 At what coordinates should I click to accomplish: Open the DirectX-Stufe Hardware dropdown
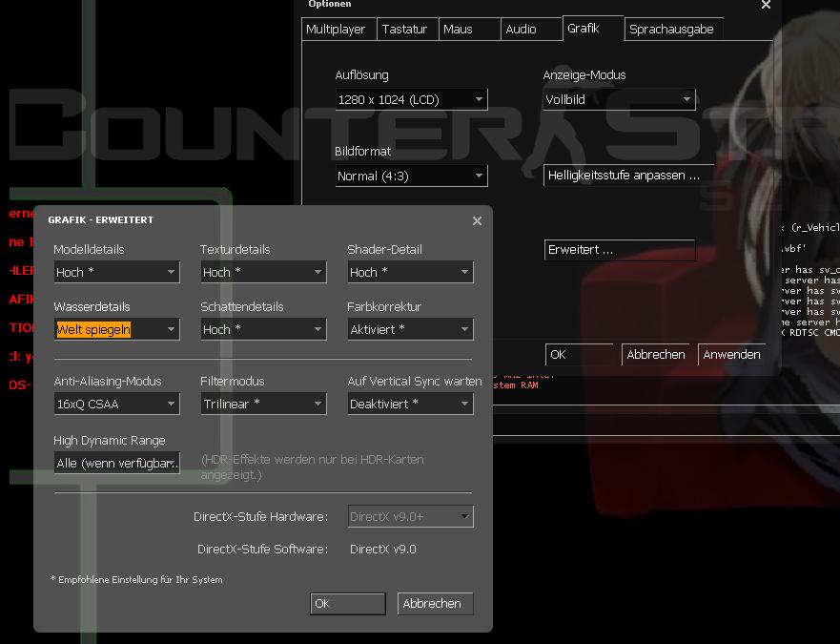coord(410,516)
